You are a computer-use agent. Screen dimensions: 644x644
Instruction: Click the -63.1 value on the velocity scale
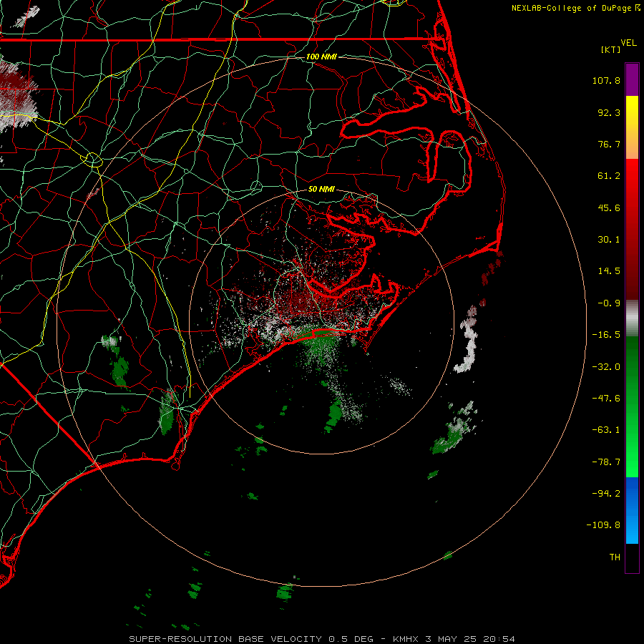(606, 430)
